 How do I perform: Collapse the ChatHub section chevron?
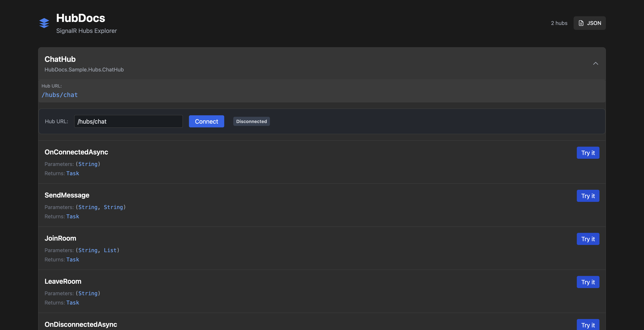[595, 63]
